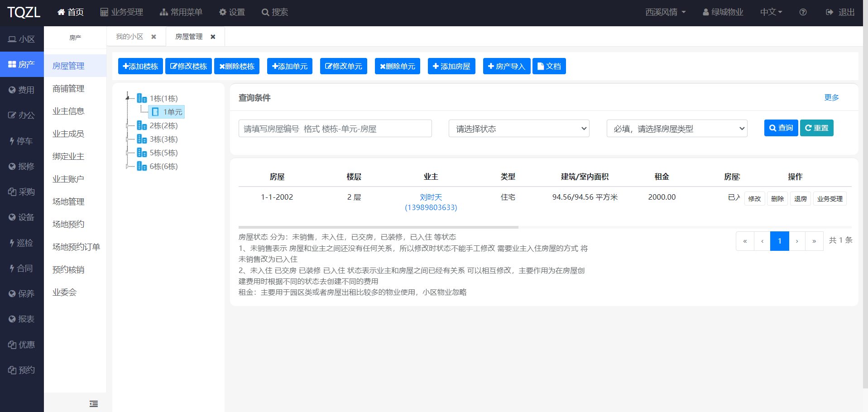Open the 请选择状态 status dropdown
Viewport: 868px width, 412px height.
click(x=519, y=128)
